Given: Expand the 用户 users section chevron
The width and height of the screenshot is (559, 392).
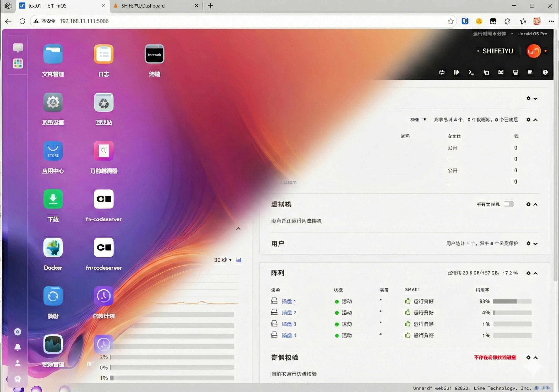Looking at the screenshot, I should tap(535, 243).
